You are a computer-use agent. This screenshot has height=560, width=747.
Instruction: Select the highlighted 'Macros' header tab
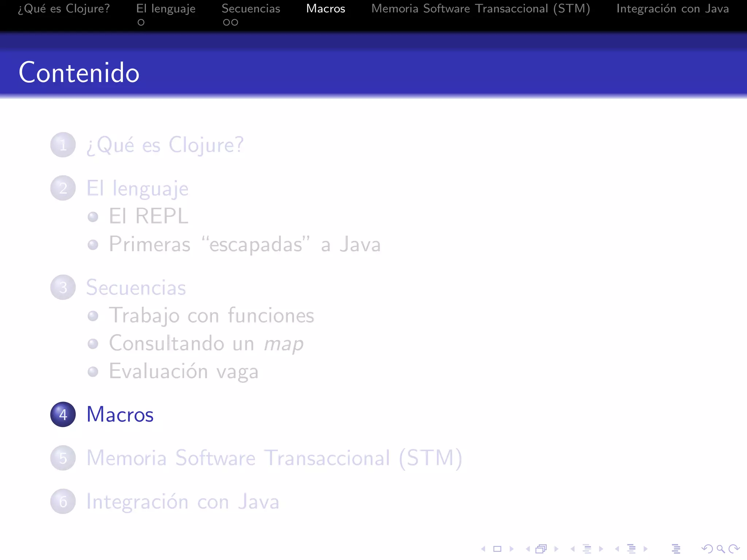click(x=326, y=8)
